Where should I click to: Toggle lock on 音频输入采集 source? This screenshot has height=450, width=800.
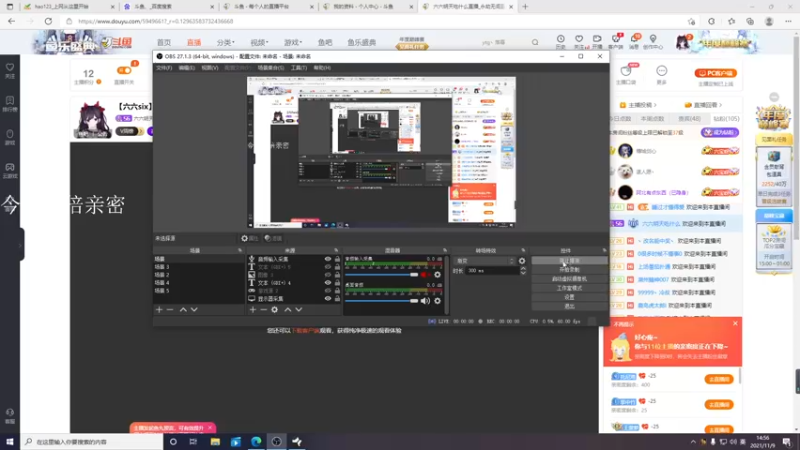pos(337,259)
